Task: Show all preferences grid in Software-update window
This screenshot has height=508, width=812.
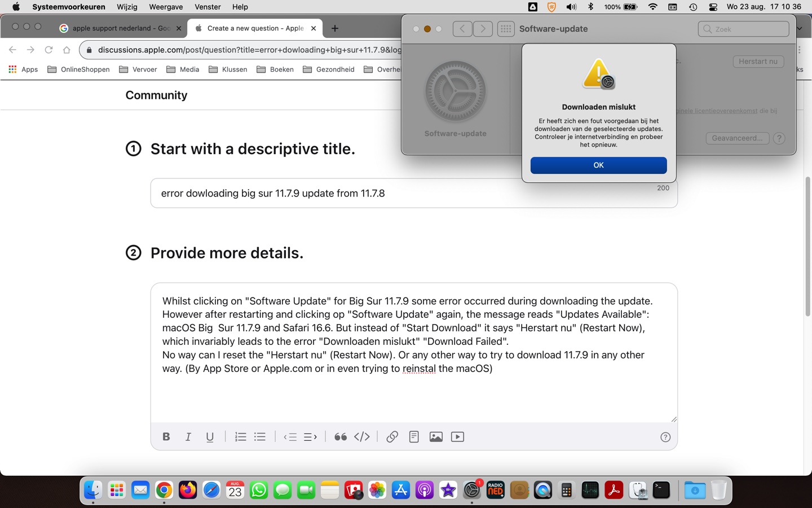Action: click(x=506, y=29)
